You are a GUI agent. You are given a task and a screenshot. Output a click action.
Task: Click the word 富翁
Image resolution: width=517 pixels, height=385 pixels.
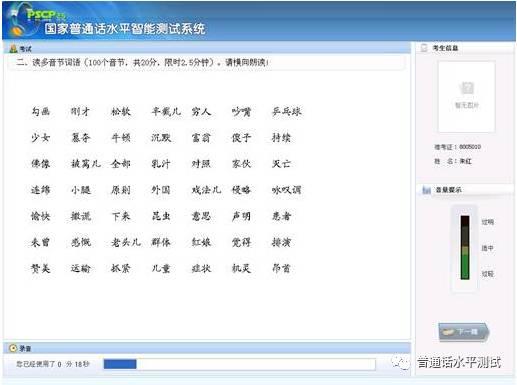pos(201,137)
